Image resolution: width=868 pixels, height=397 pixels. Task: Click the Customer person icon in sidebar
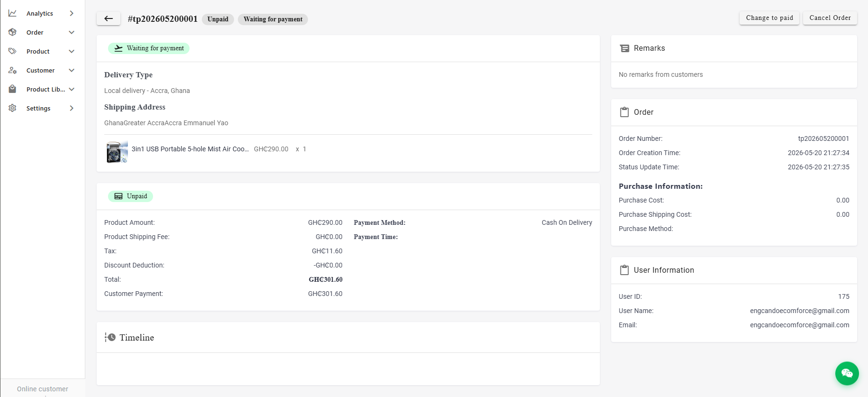[x=12, y=70]
